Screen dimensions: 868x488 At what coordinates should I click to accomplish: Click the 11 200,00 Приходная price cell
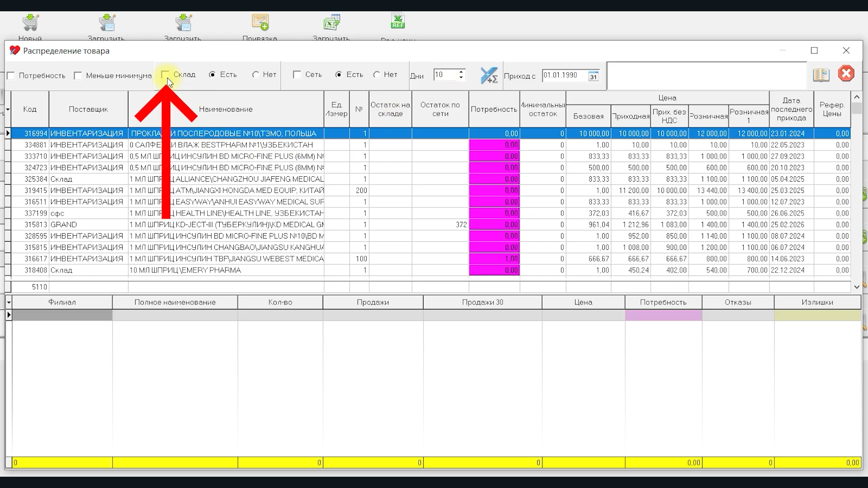coord(631,191)
